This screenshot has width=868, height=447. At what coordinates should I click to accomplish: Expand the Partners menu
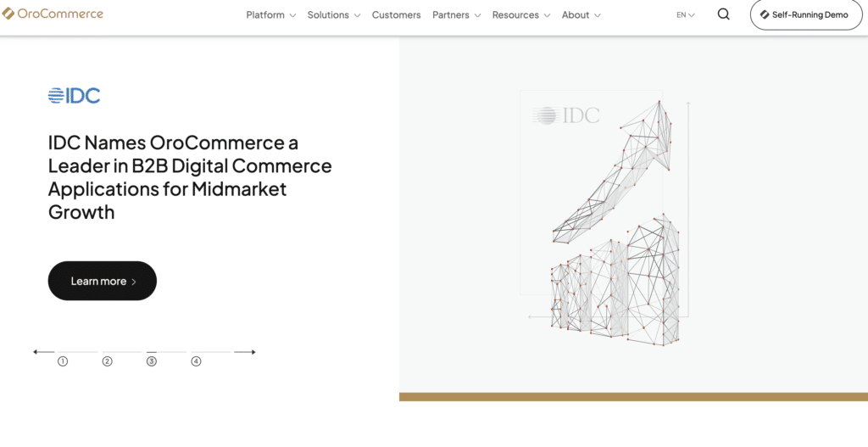(457, 15)
